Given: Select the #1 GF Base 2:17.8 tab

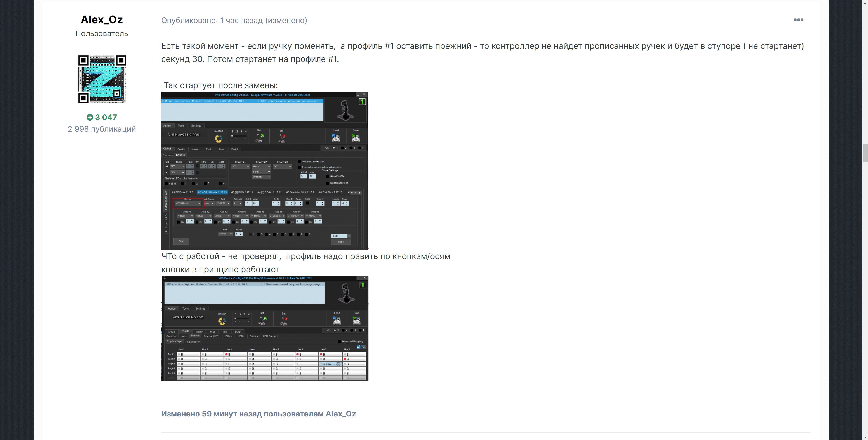Looking at the screenshot, I should point(182,192).
